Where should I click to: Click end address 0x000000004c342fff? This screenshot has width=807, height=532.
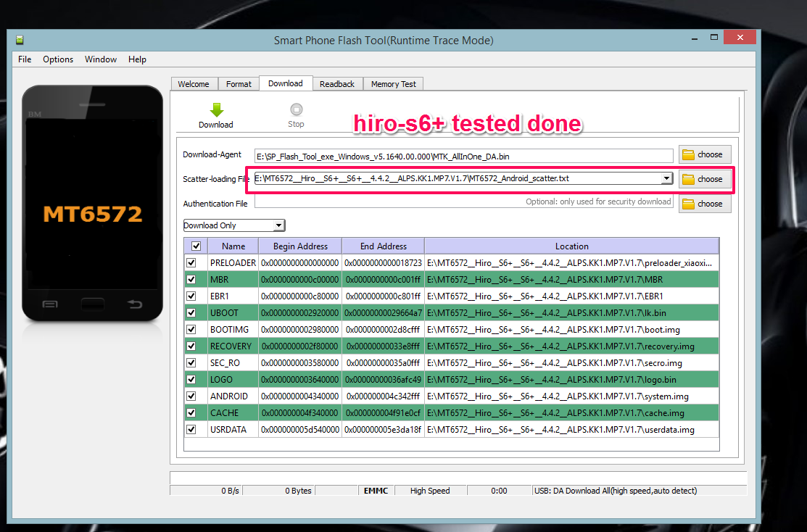pyautogui.click(x=384, y=396)
